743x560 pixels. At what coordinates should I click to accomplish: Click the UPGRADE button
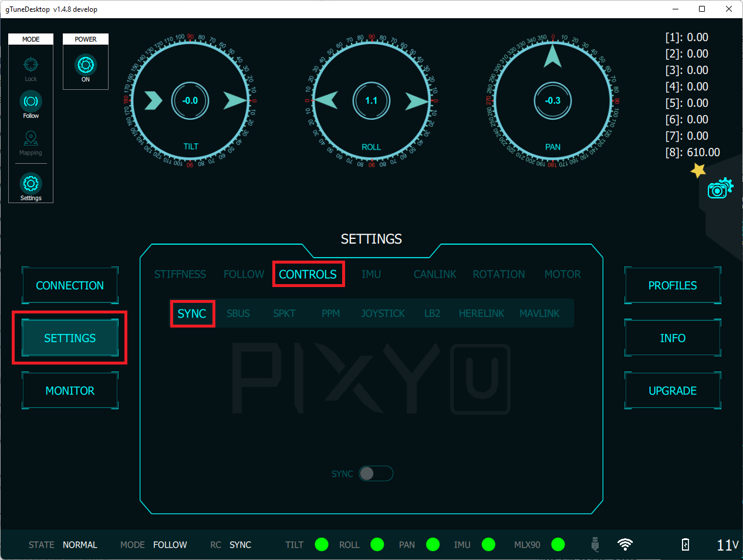point(673,391)
